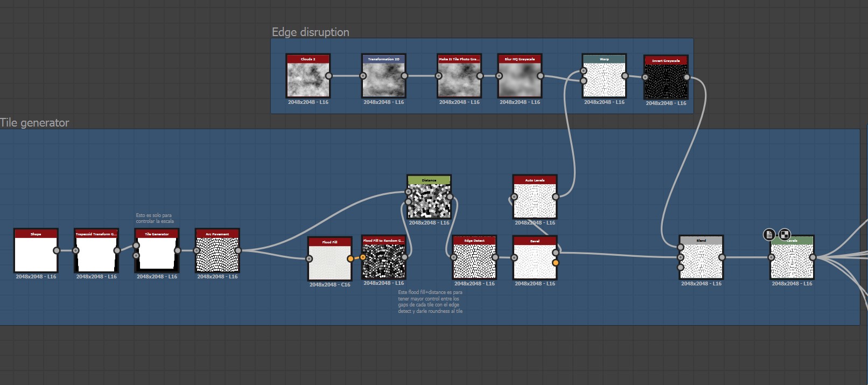Screen dimensions: 868x385
Task: Click the Levels node output connector
Action: pyautogui.click(x=813, y=257)
